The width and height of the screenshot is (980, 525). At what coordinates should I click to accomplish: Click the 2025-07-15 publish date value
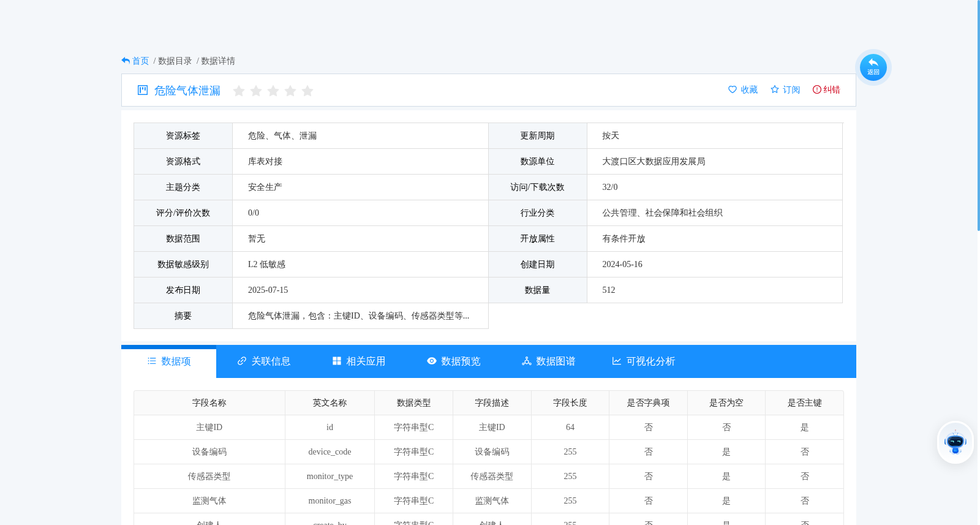[x=268, y=290]
